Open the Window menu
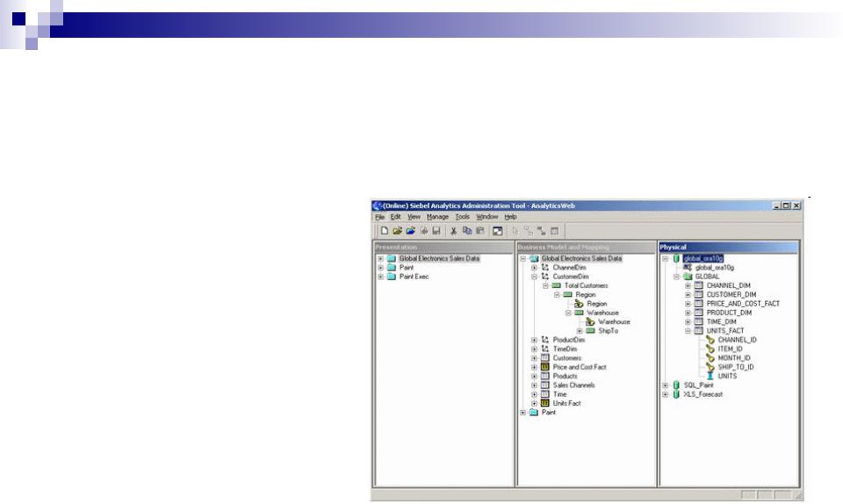The width and height of the screenshot is (843, 504). pos(486,217)
